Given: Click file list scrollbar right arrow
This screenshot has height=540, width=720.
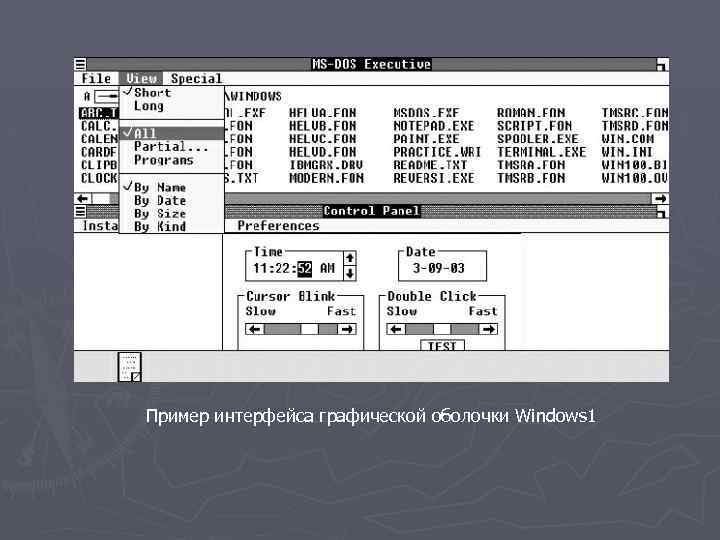Looking at the screenshot, I should pos(660,199).
